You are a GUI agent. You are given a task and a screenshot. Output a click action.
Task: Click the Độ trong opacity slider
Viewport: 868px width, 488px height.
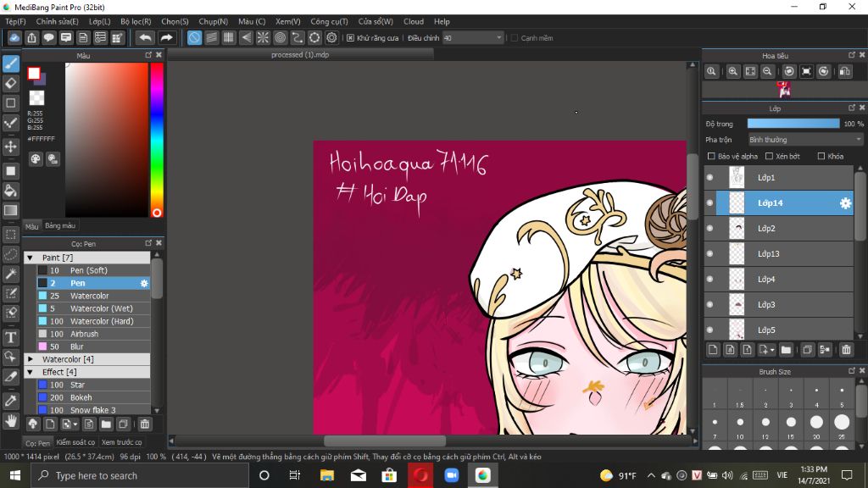click(x=793, y=124)
